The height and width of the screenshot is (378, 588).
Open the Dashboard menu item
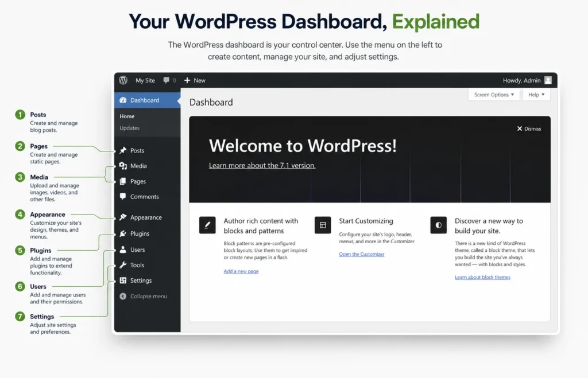point(148,100)
